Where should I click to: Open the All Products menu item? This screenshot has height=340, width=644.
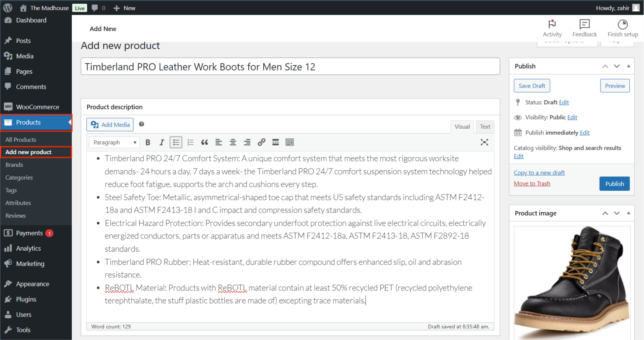pyautogui.click(x=21, y=139)
